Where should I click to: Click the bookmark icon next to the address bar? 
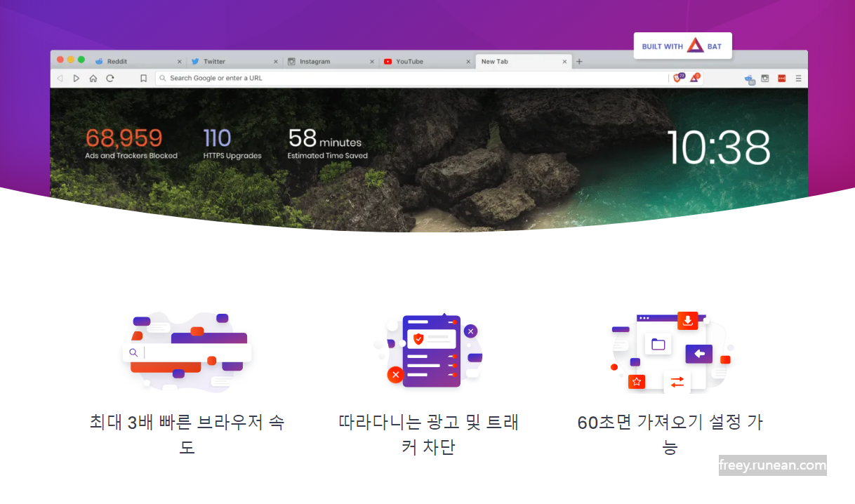(143, 78)
